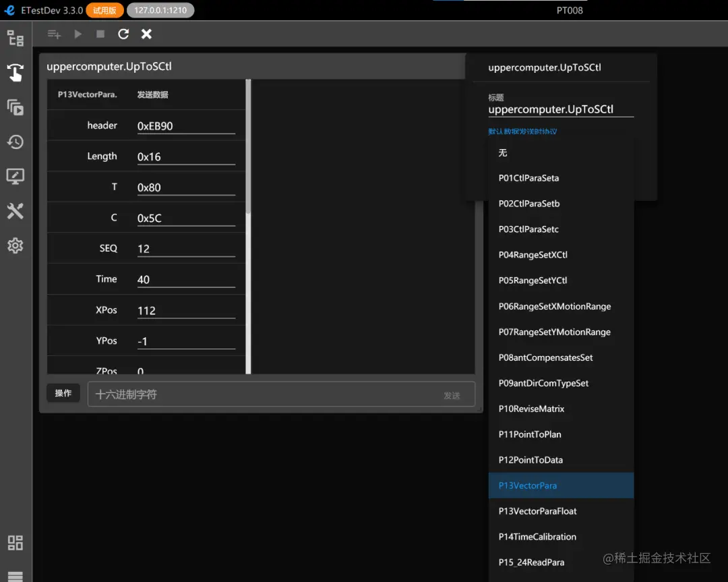
Task: Select P04RangeSetXCtl protocol option
Action: click(x=561, y=255)
